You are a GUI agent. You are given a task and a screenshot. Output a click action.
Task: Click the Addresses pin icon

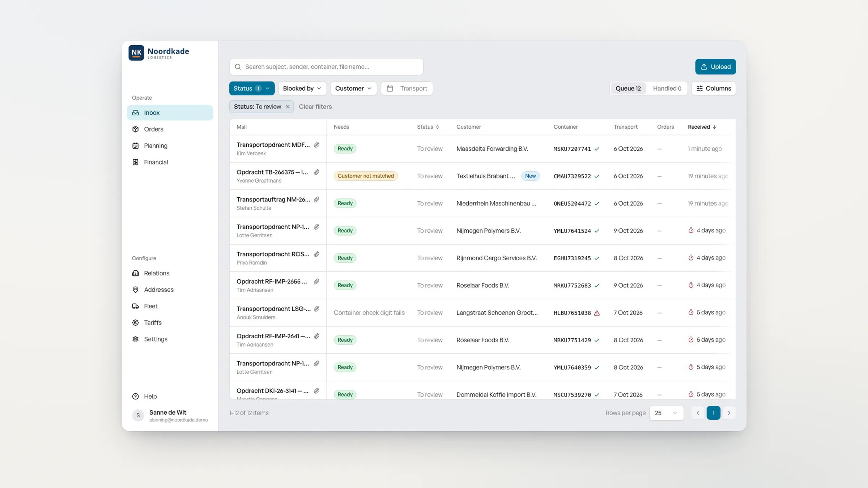136,290
